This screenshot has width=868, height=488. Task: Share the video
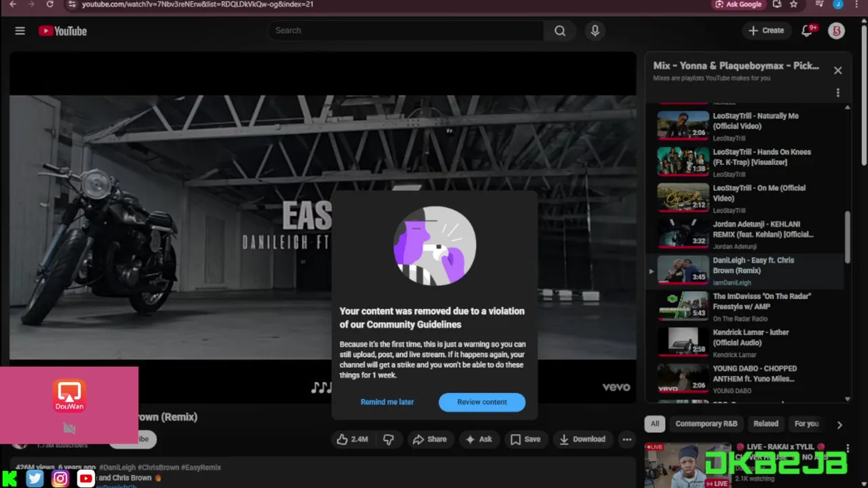[x=429, y=439]
